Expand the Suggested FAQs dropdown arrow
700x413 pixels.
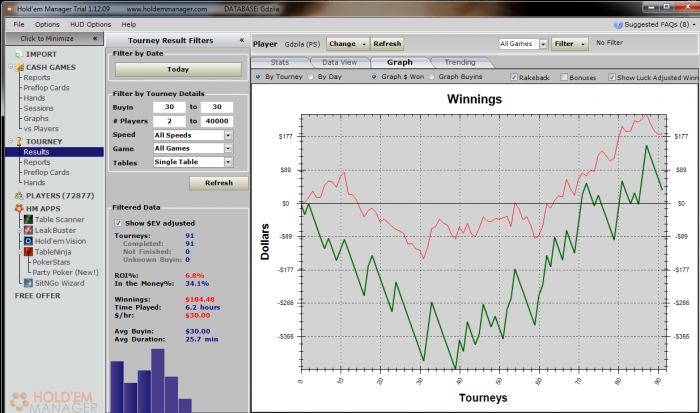tap(694, 25)
